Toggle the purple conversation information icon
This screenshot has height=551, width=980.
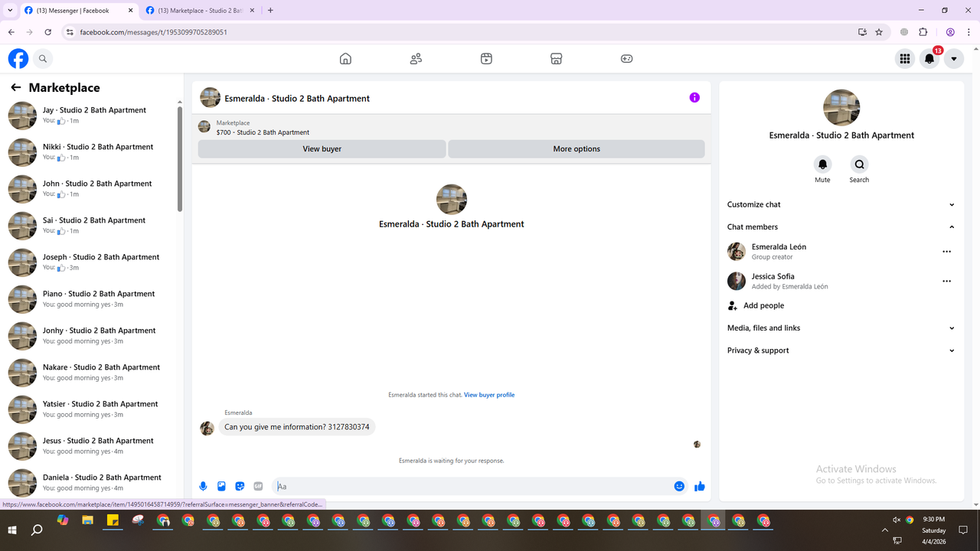click(694, 98)
